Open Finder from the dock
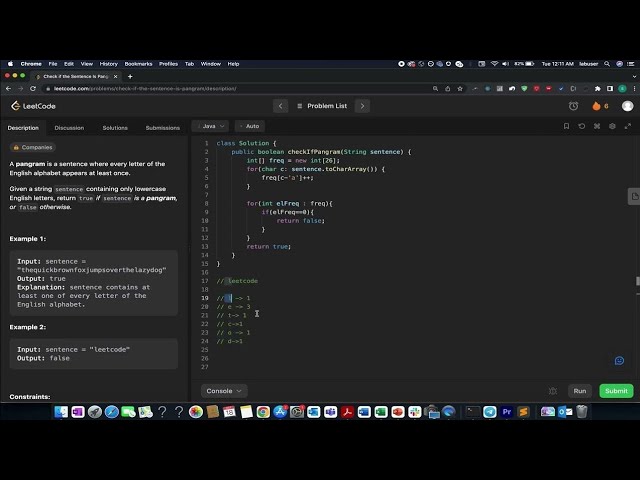The width and height of the screenshot is (640, 480). click(x=61, y=412)
